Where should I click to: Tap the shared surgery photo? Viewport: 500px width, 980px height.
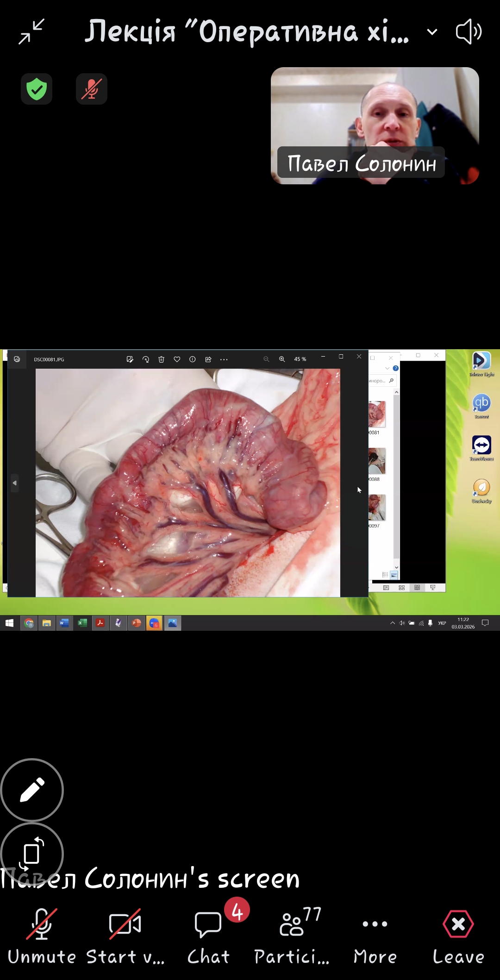[187, 482]
